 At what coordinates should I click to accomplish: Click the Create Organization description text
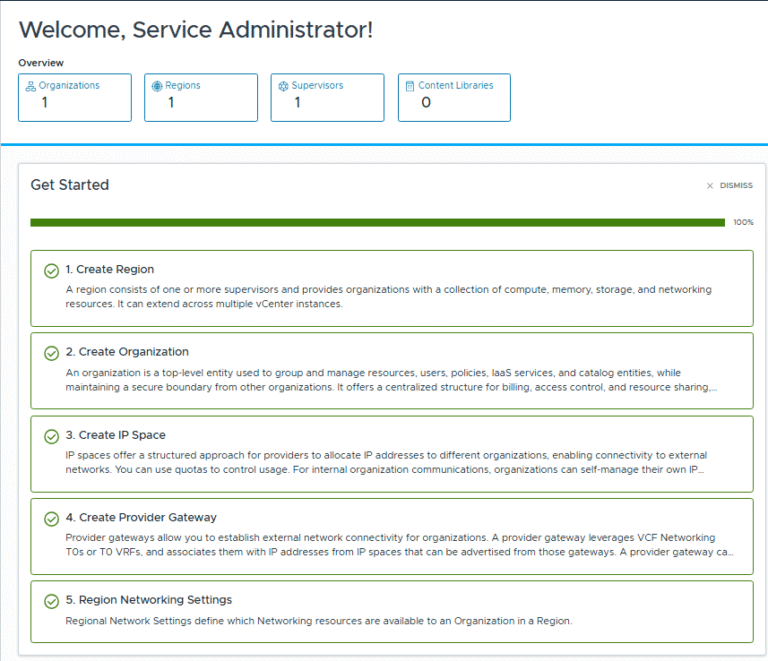[x=391, y=380]
